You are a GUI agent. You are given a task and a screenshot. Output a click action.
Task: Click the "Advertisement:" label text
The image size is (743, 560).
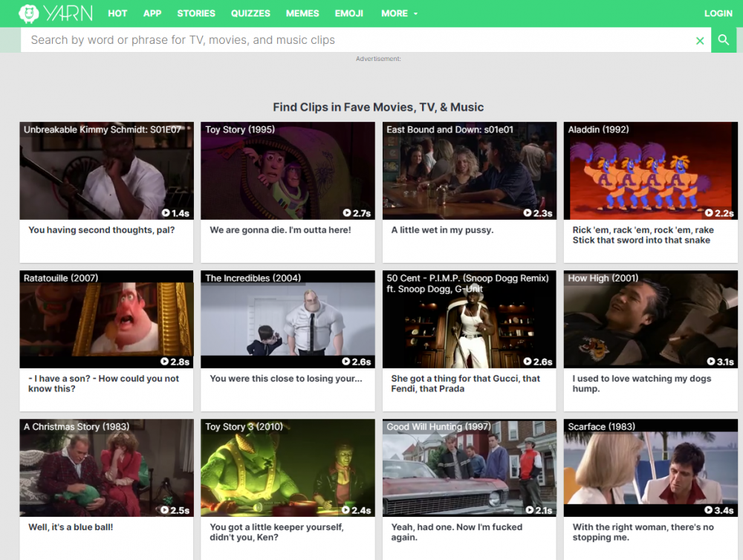pos(378,59)
